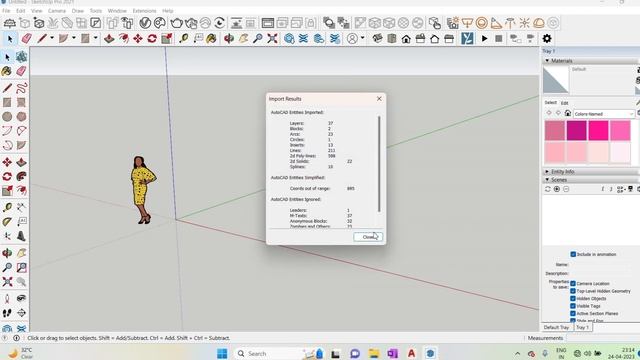Open the Shape tool dropdown arrow

pos(96,38)
